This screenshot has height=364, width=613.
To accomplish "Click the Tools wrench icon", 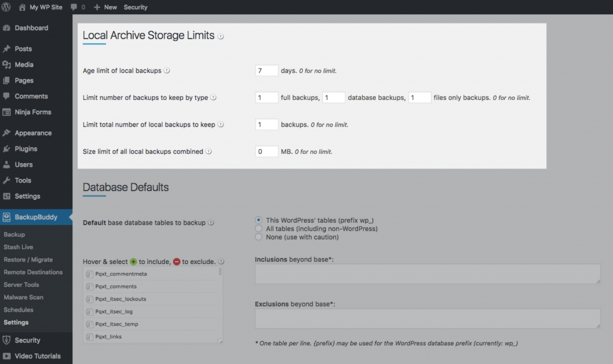I will (x=6, y=180).
